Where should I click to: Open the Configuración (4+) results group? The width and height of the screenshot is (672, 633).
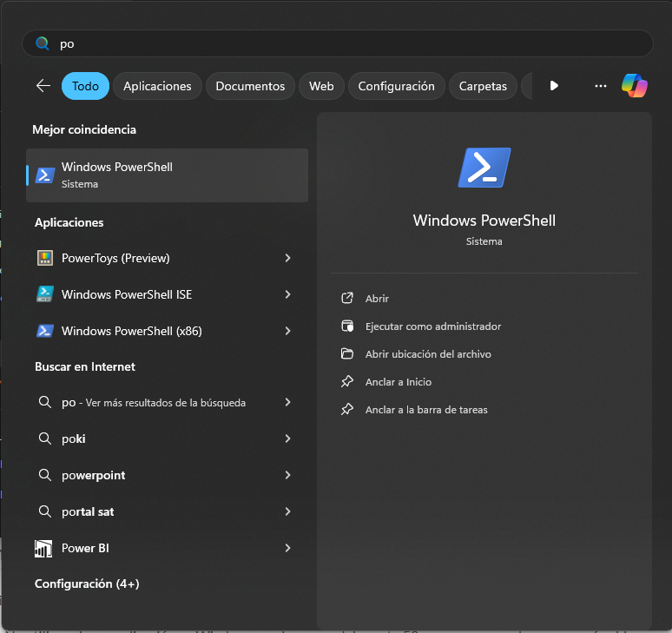[x=87, y=584]
